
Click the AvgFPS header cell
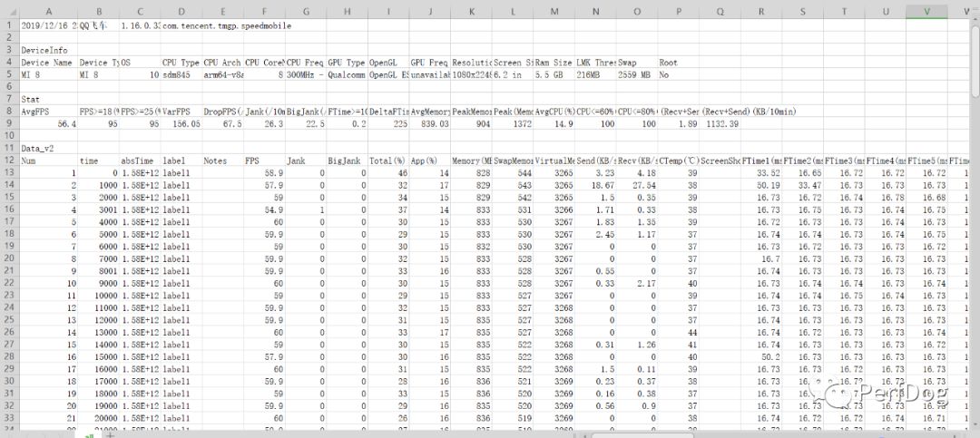click(x=49, y=112)
